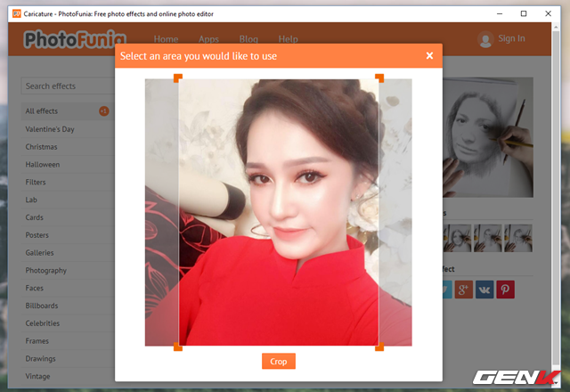This screenshot has width=570, height=392.
Task: Open the Blog menu item
Action: point(248,39)
